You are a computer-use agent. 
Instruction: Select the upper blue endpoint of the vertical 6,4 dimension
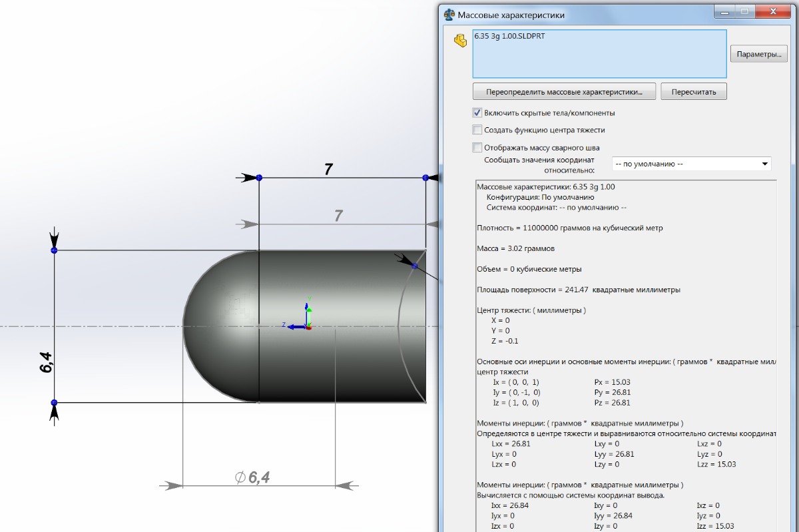click(54, 250)
